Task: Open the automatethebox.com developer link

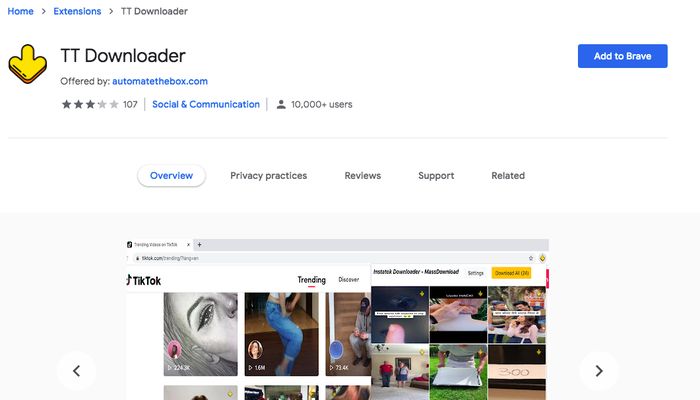Action: tap(160, 81)
